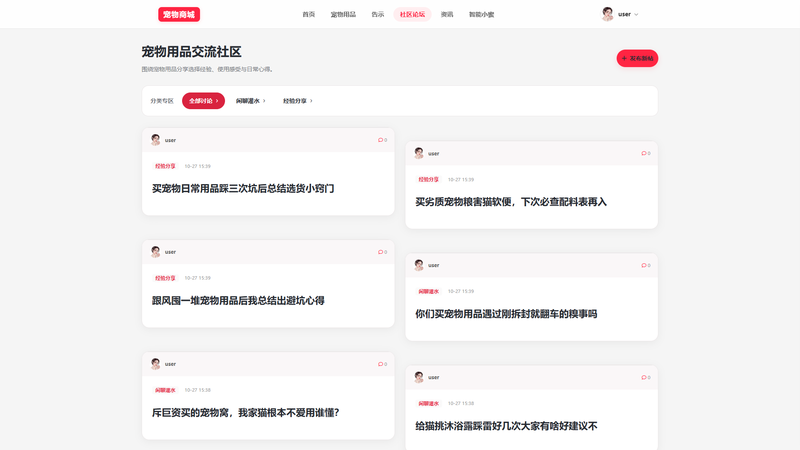Open the user account dropdown arrow in header
Image resolution: width=800 pixels, height=450 pixels.
coord(636,14)
